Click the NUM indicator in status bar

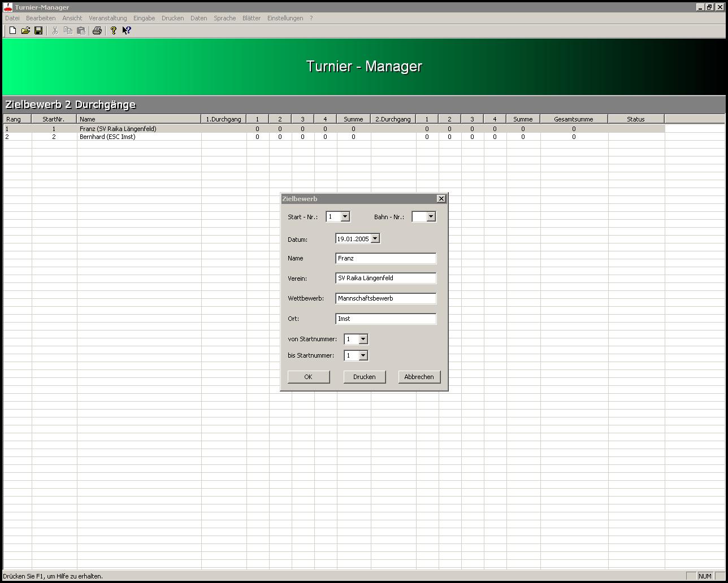click(705, 576)
